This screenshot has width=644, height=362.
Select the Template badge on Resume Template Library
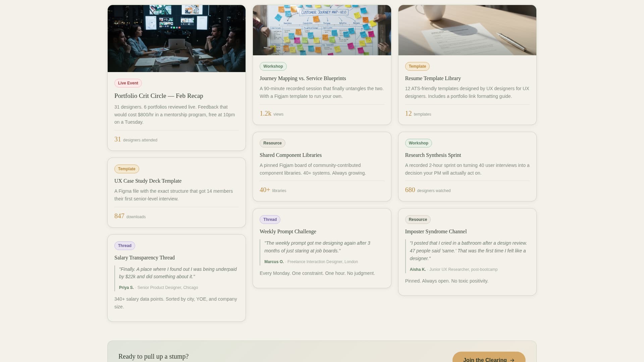pyautogui.click(x=417, y=66)
